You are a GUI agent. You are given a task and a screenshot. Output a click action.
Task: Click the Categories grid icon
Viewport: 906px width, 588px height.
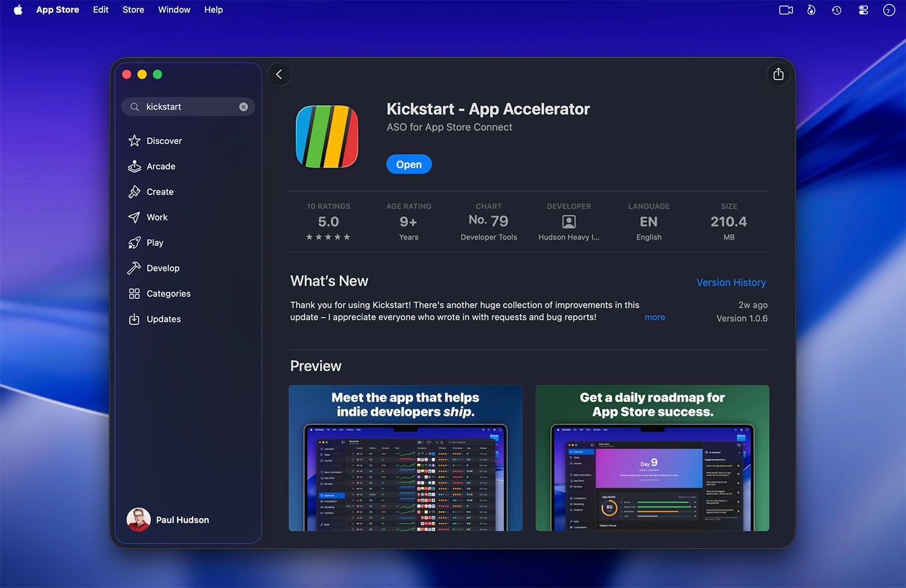tap(134, 293)
